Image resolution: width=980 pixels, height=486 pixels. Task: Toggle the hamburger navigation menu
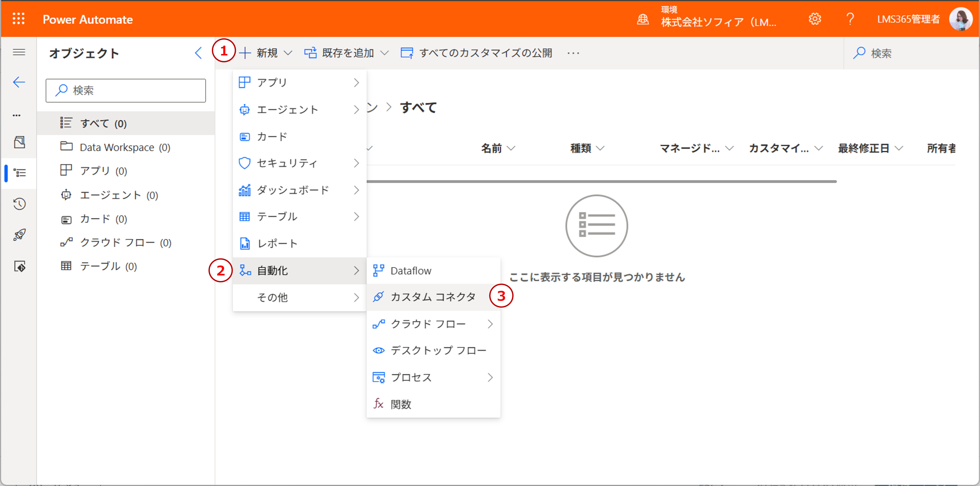pyautogui.click(x=19, y=52)
